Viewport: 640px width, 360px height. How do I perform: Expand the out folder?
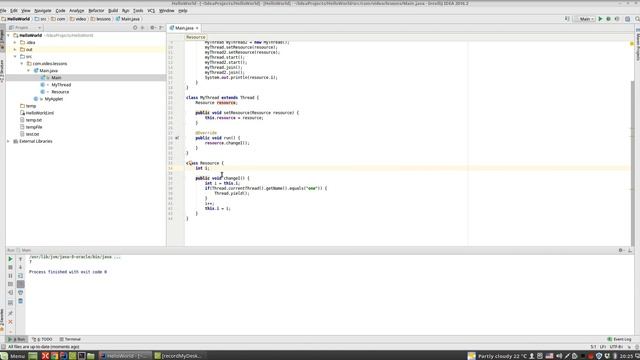(15, 49)
